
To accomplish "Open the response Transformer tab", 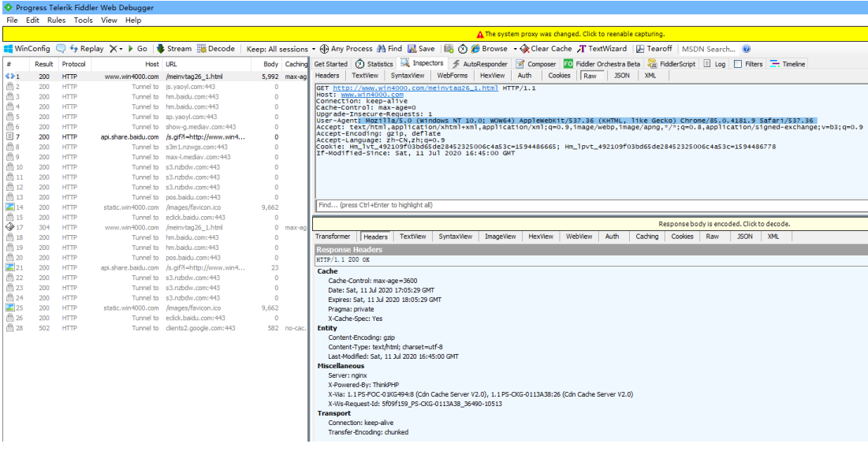I will (333, 237).
